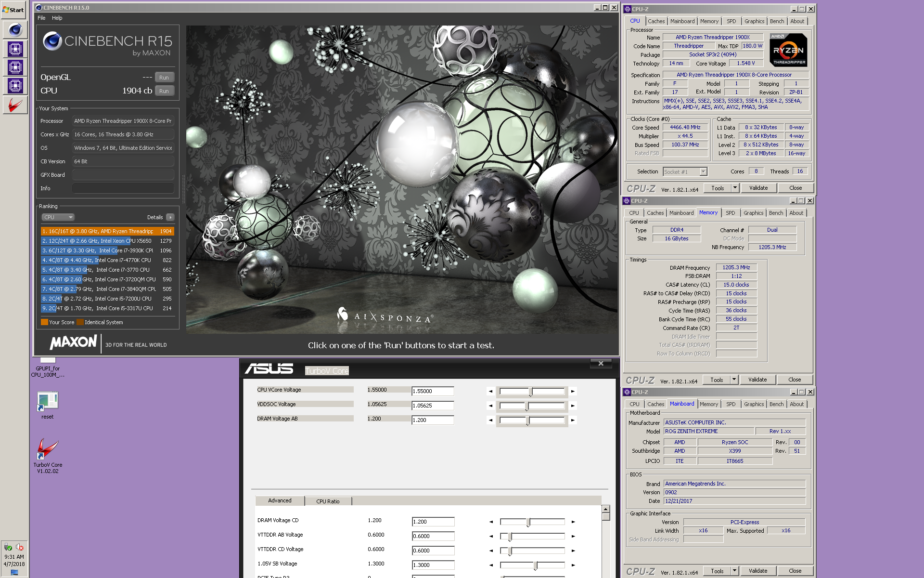This screenshot has height=578, width=924.
Task: Open the Cinebench taskbar icon
Action: click(15, 30)
